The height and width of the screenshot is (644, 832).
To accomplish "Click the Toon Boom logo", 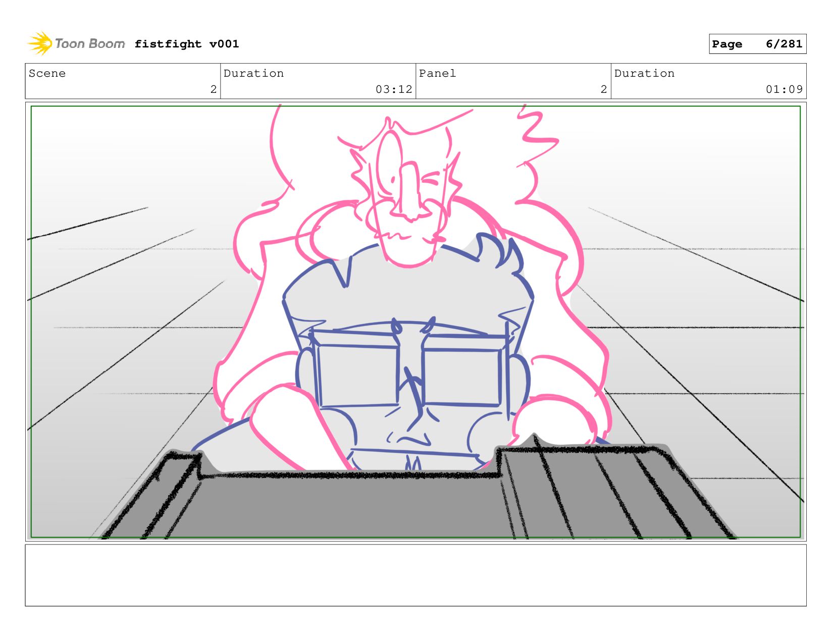I will (76, 43).
